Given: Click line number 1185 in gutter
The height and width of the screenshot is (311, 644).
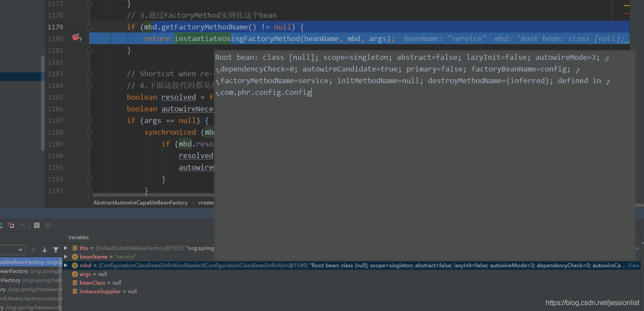Looking at the screenshot, I should pos(55,97).
